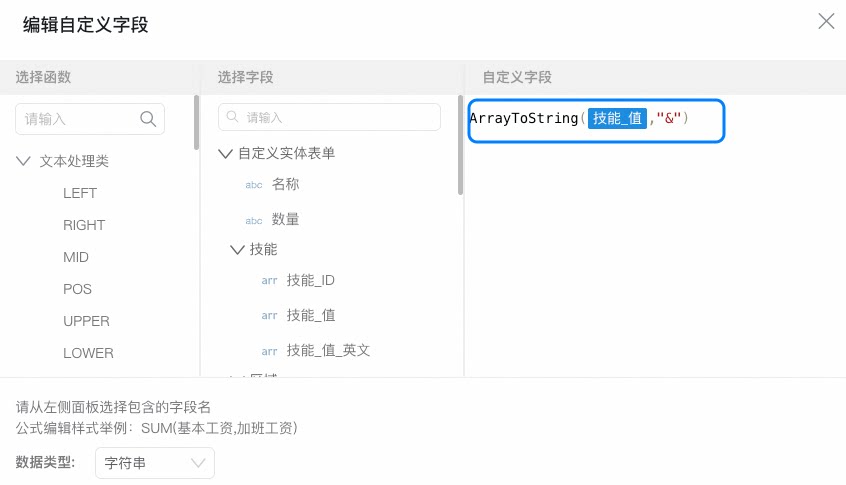This screenshot has height=485, width=846.
Task: Choose the UPPER function
Action: pyautogui.click(x=86, y=321)
